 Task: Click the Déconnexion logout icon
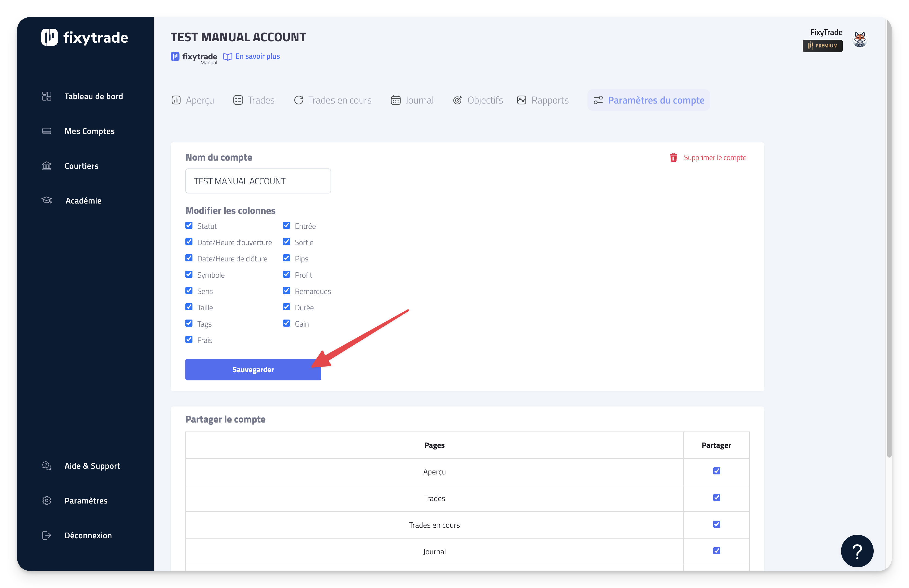46,535
